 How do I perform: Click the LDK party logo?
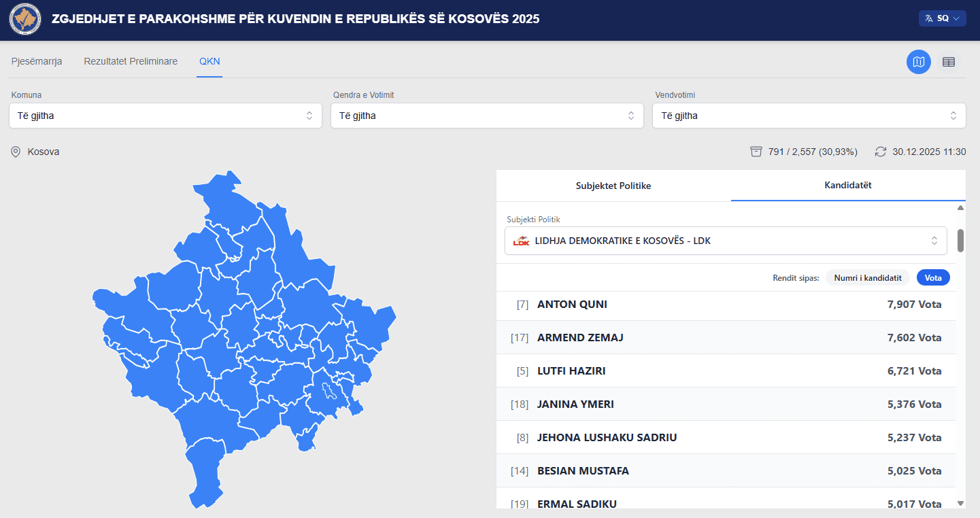[521, 241]
